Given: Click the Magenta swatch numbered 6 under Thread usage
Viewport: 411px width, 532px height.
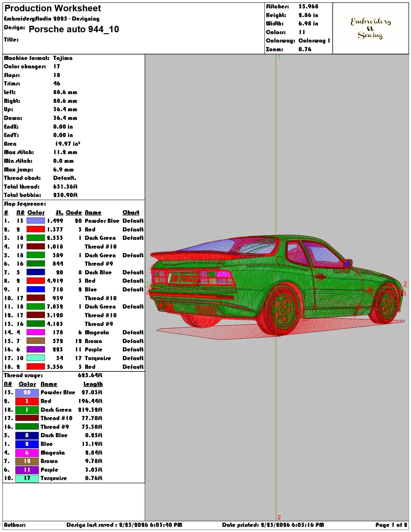Looking at the screenshot, I should tap(27, 453).
